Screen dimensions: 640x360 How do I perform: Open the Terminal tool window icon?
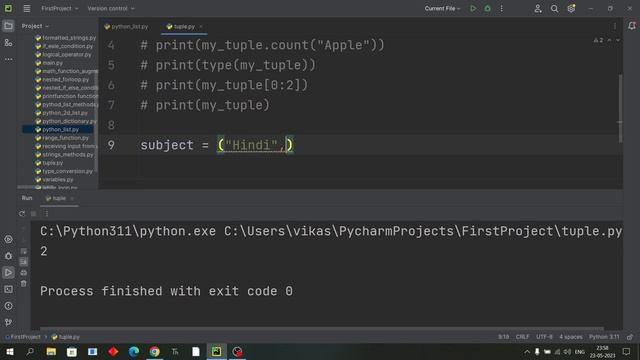point(8,289)
